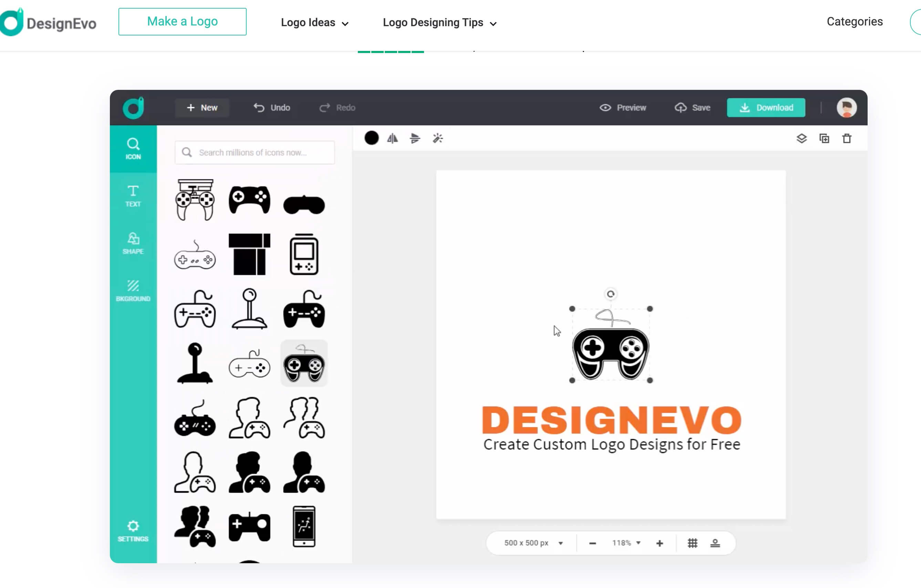
Task: Toggle the bottom alignment guide icon
Action: (715, 543)
